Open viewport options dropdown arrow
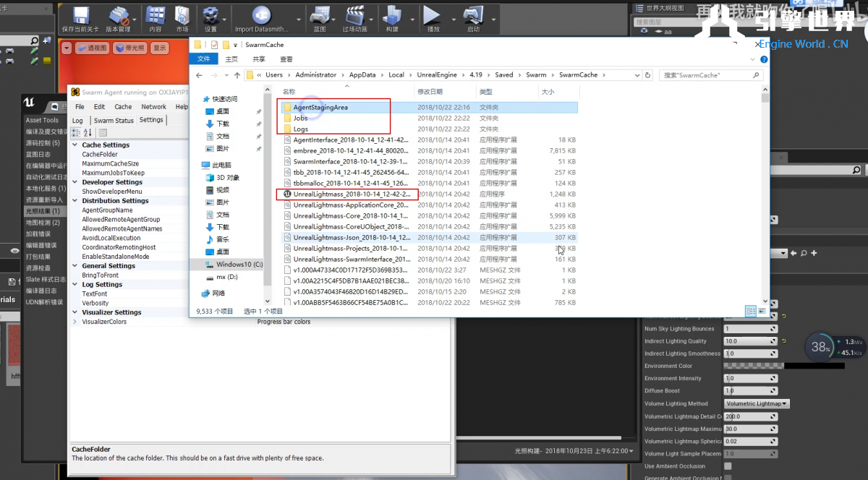 tap(67, 48)
